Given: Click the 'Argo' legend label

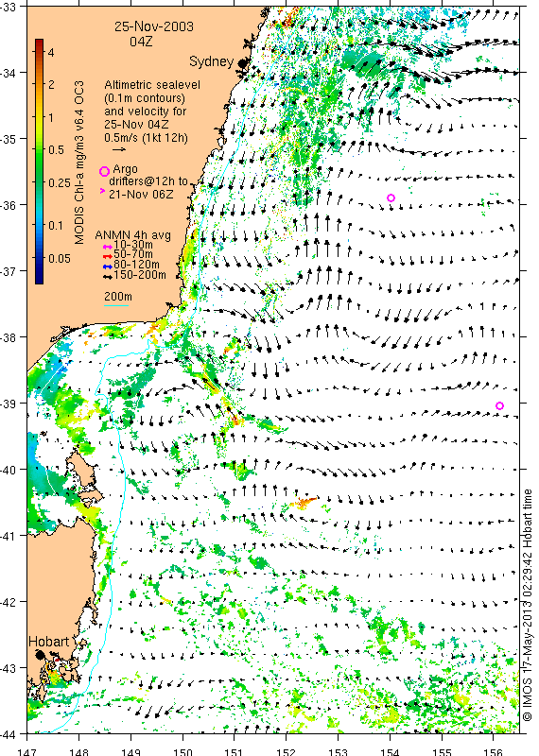Looking at the screenshot, I should (x=125, y=170).
